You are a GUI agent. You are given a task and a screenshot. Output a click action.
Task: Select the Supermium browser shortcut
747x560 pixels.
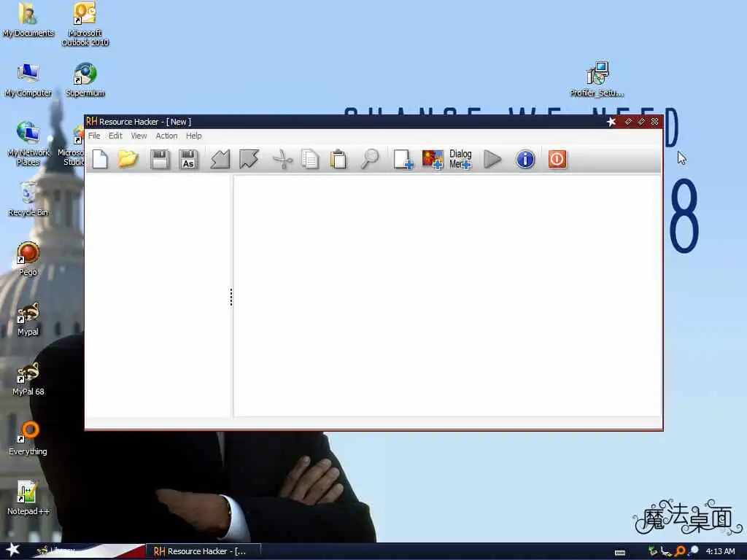[x=85, y=80]
